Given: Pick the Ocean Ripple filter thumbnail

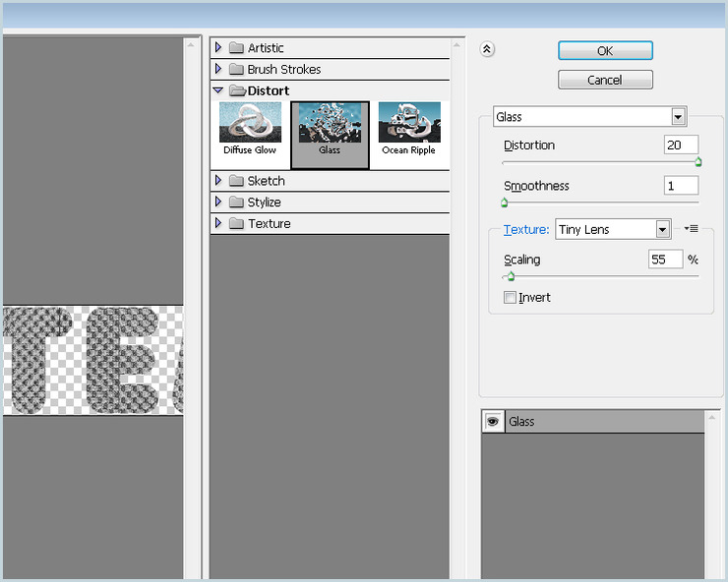Looking at the screenshot, I should coord(408,128).
